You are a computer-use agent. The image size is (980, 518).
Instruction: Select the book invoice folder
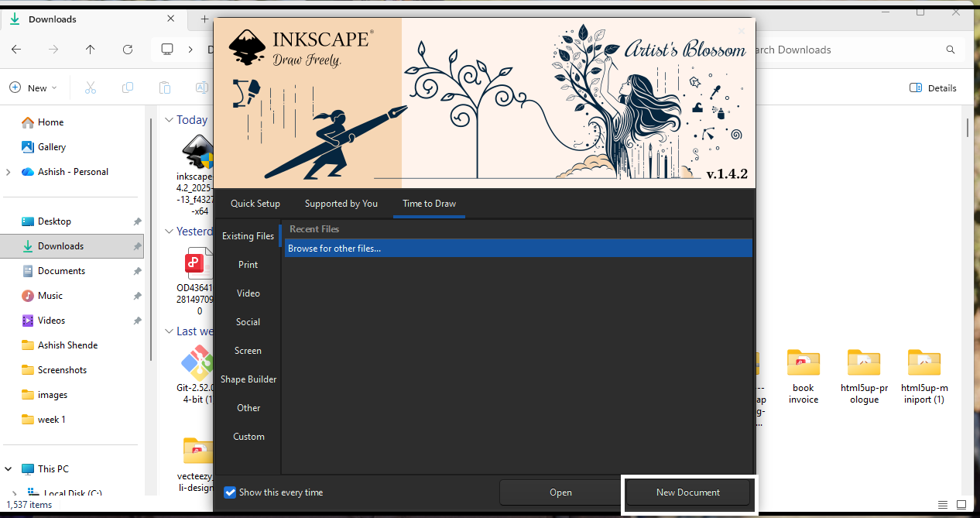[x=804, y=376]
